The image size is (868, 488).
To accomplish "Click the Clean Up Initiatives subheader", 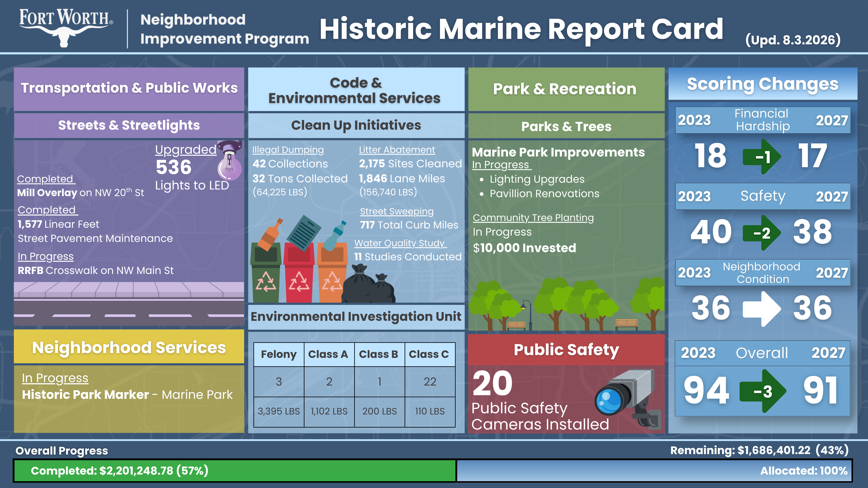I will coord(356,125).
